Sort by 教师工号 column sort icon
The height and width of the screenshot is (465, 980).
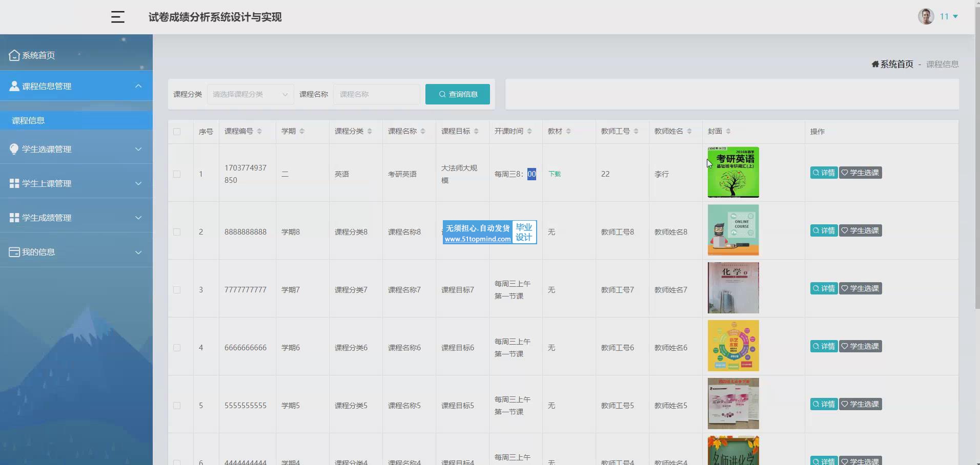(636, 132)
